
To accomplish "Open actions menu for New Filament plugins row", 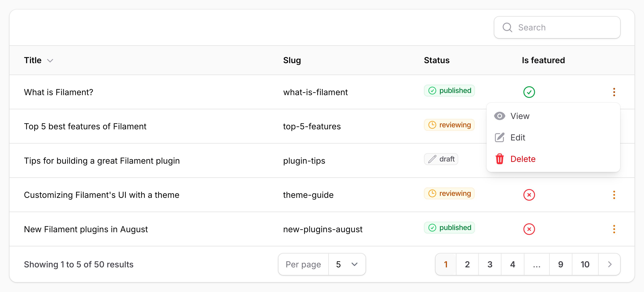I will [614, 229].
